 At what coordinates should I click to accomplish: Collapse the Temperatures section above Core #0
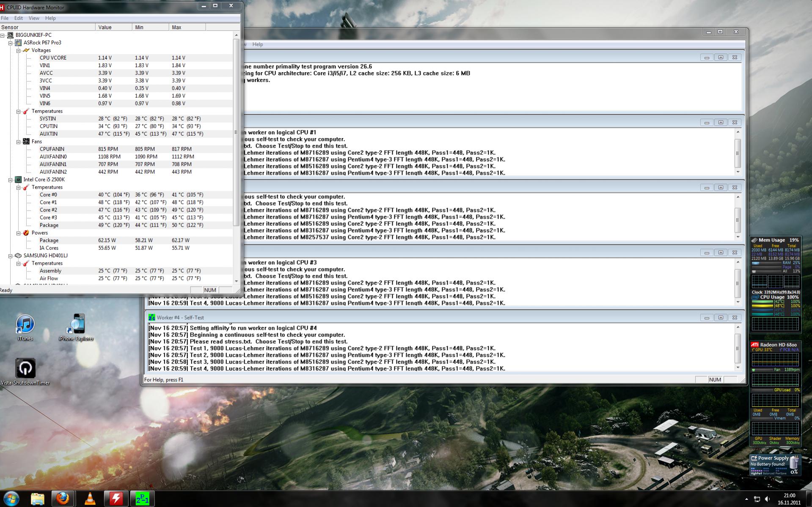click(x=19, y=187)
